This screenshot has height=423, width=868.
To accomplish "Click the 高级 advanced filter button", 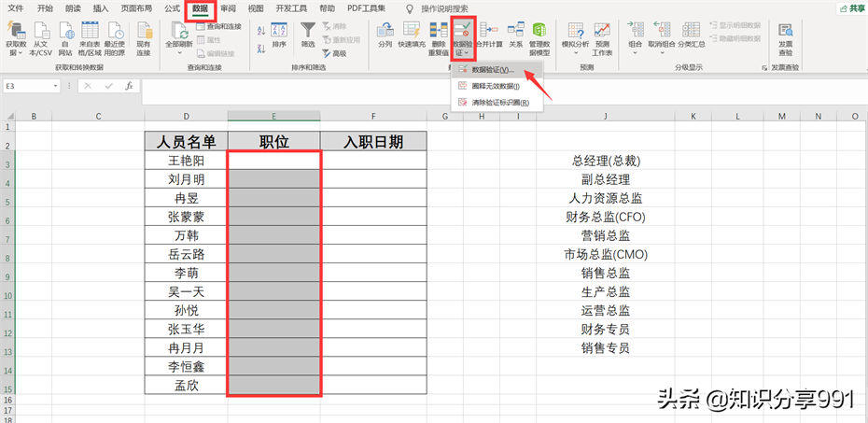I will (334, 53).
